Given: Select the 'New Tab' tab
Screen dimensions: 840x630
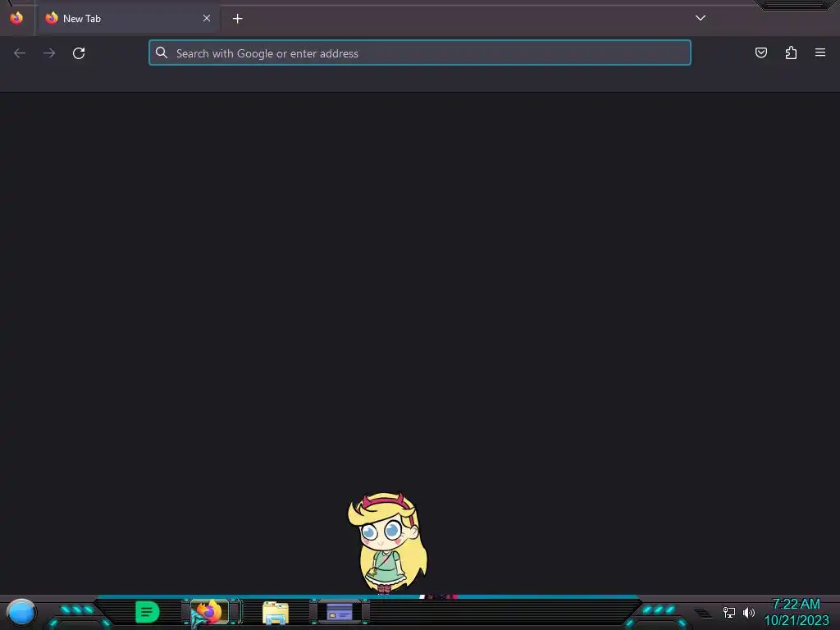Looking at the screenshot, I should [x=127, y=19].
